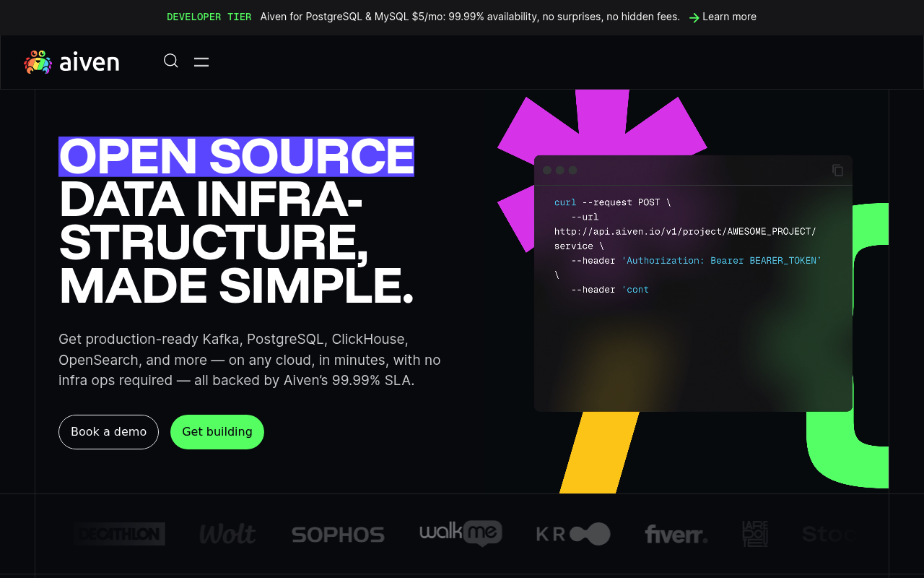
Task: Click the Decathlon customer logo
Action: click(x=119, y=534)
